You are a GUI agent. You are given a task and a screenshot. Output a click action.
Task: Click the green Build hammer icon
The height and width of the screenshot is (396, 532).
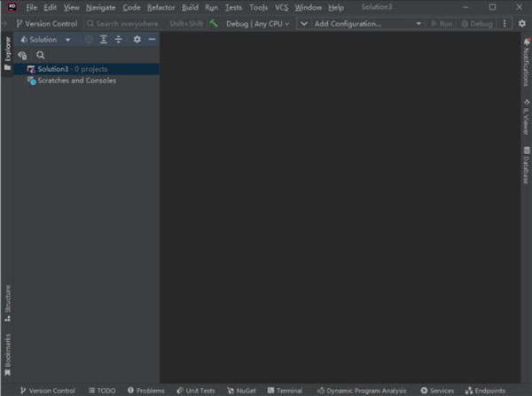pyautogui.click(x=214, y=23)
